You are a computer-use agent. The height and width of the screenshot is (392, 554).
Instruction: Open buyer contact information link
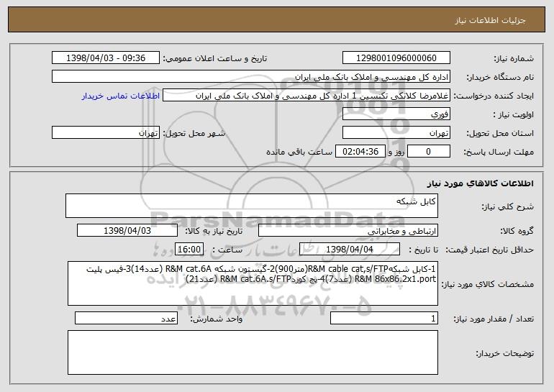click(x=121, y=96)
